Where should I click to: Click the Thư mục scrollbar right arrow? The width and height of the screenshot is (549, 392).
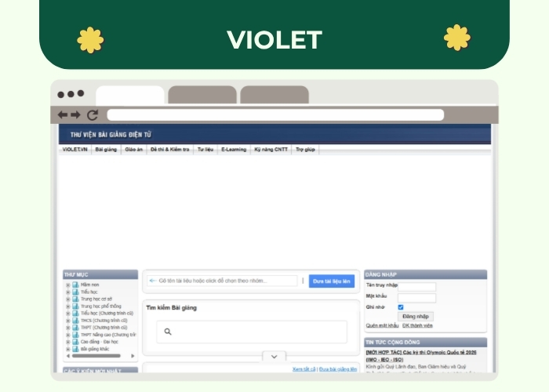click(x=133, y=356)
